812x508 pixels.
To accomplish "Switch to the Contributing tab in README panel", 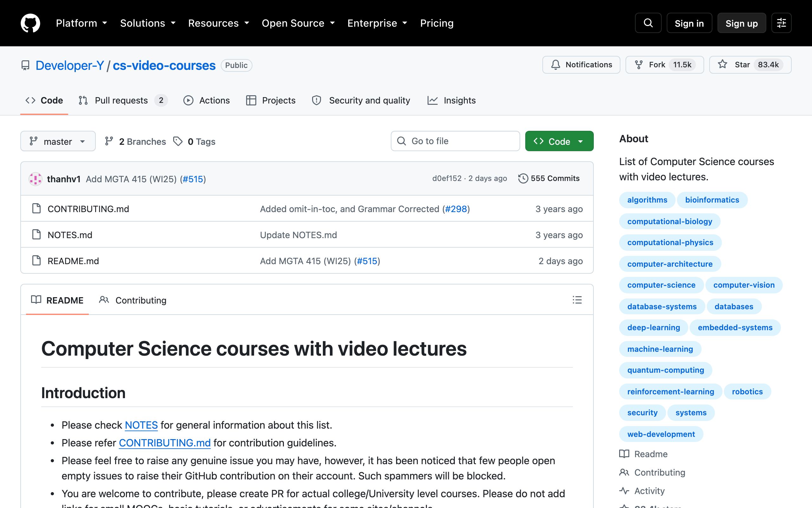I will click(133, 300).
